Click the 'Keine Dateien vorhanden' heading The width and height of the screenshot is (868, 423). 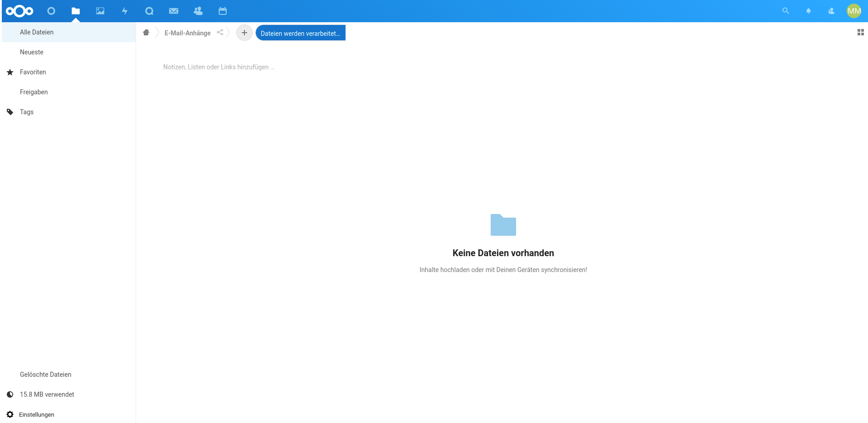[x=503, y=253]
